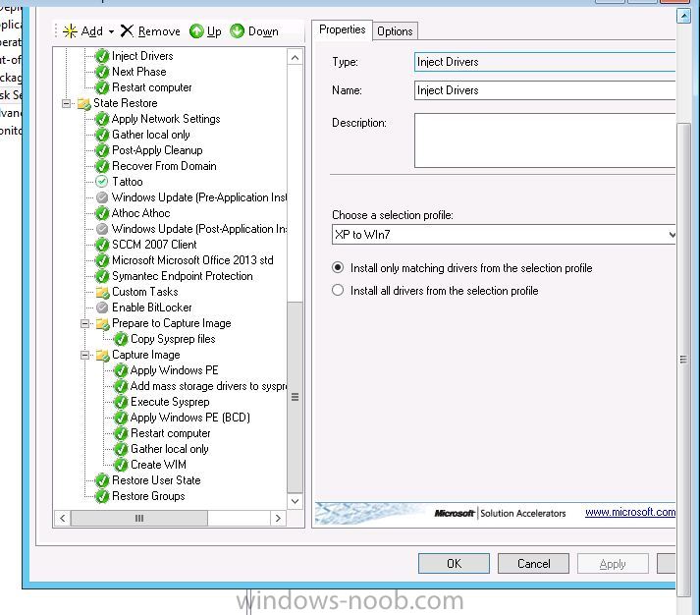Click gray disabled icon beside Windows Update (Pre-Application
This screenshot has width=700, height=615.
click(102, 197)
